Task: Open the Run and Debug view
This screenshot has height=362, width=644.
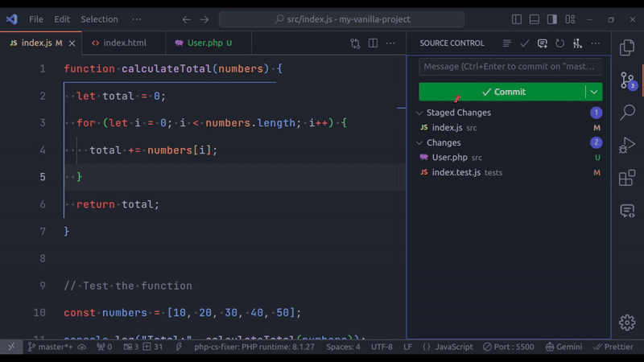Action: pyautogui.click(x=627, y=145)
